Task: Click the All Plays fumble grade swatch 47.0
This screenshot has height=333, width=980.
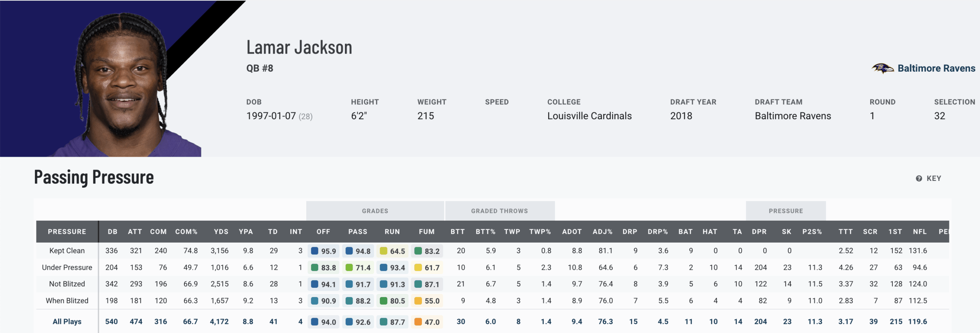Action: [418, 322]
